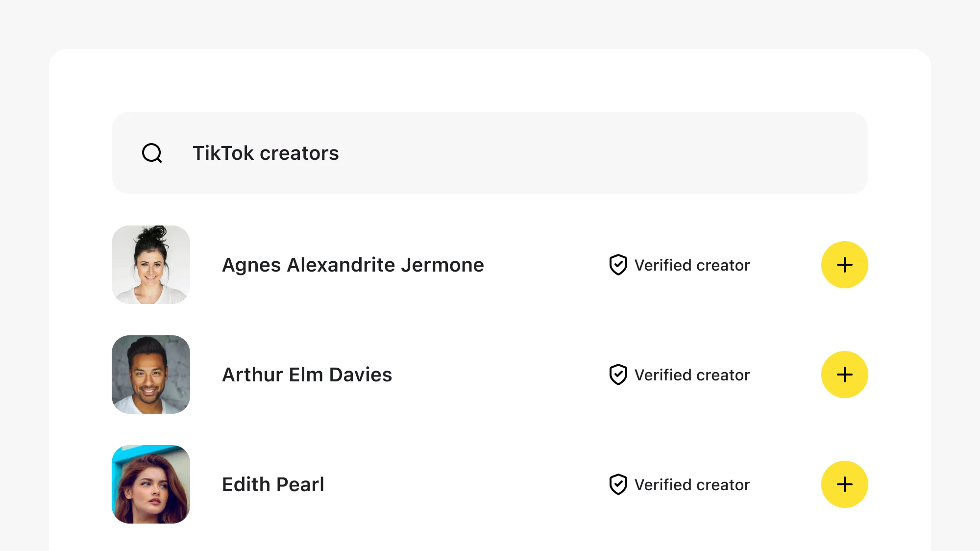Click Verified creator label beside Agnes

(x=691, y=265)
